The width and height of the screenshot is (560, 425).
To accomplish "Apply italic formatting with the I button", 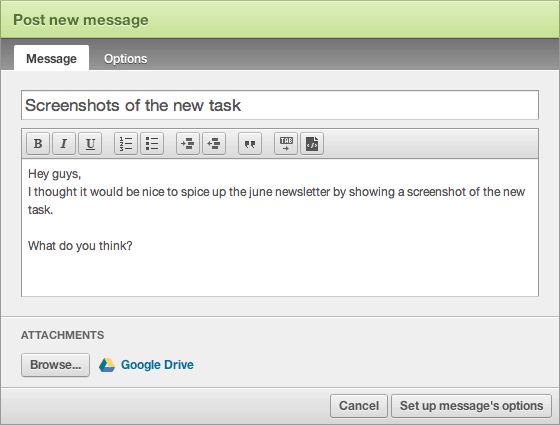I will tap(64, 144).
